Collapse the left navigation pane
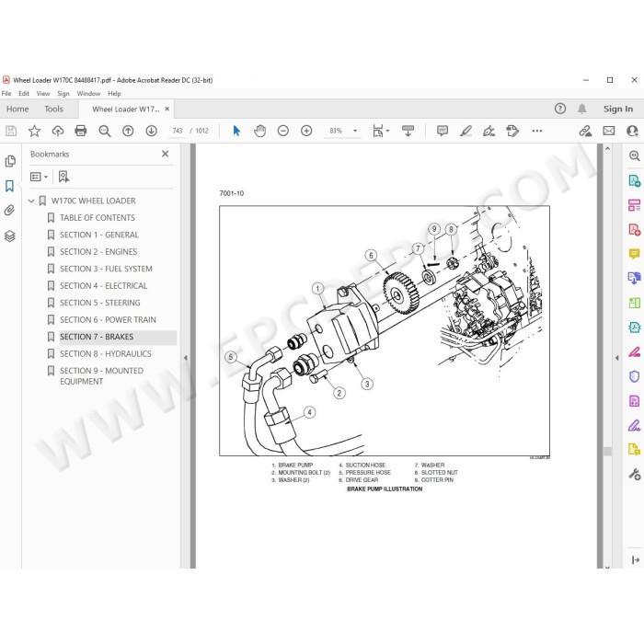This screenshot has height=644, width=644. click(x=186, y=358)
